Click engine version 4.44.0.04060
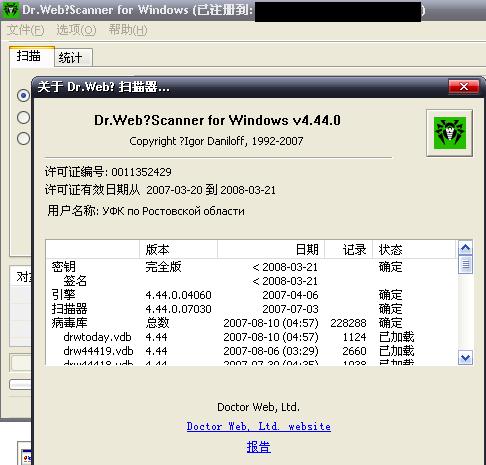This screenshot has width=486, height=465. coord(178,295)
